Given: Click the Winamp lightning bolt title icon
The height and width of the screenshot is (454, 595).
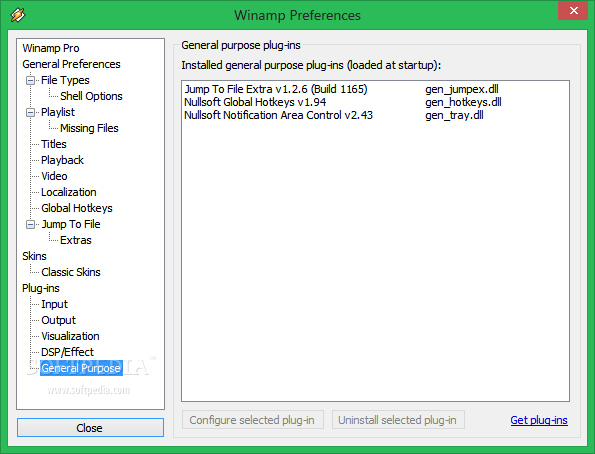Looking at the screenshot, I should click(18, 15).
